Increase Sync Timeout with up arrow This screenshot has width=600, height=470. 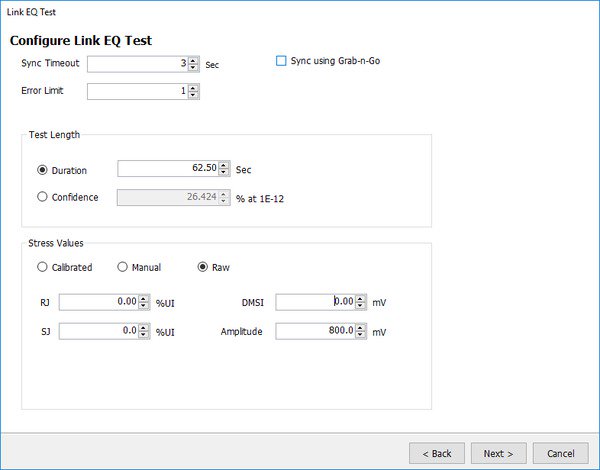(x=194, y=60)
